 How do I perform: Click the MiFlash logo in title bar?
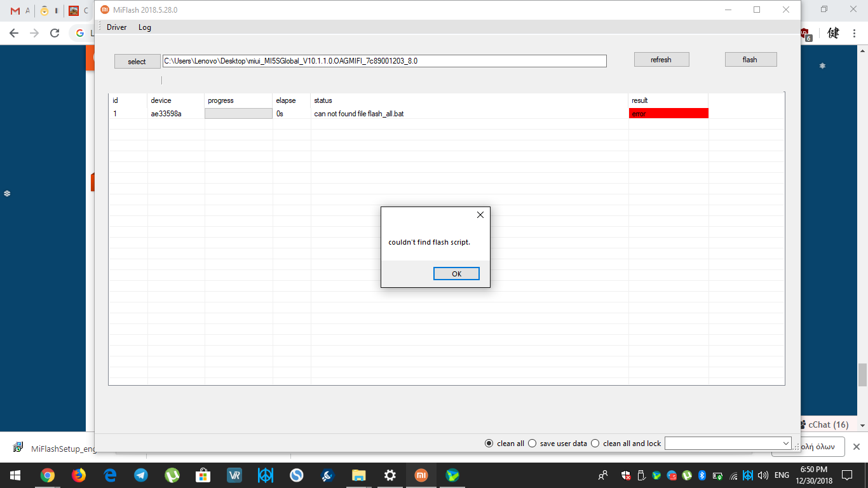[105, 10]
